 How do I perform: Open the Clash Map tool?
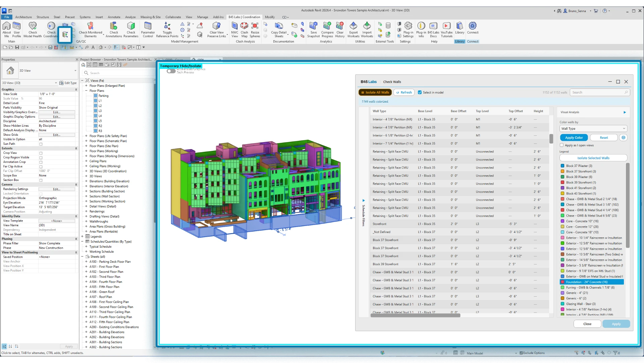244,29
